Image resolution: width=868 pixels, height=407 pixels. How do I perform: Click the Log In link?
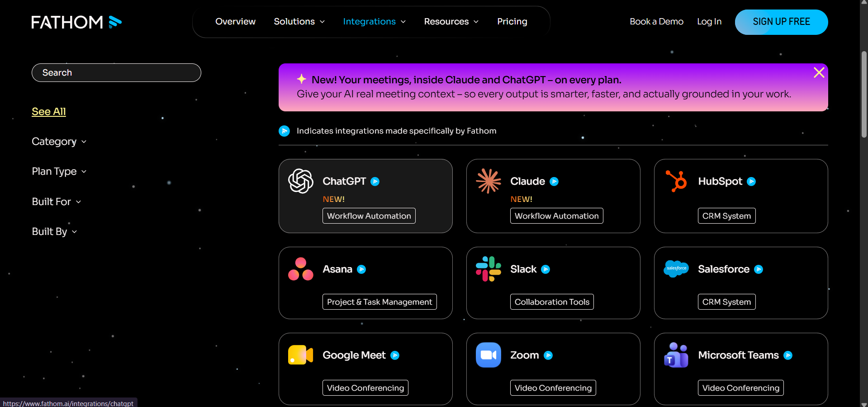pyautogui.click(x=709, y=22)
